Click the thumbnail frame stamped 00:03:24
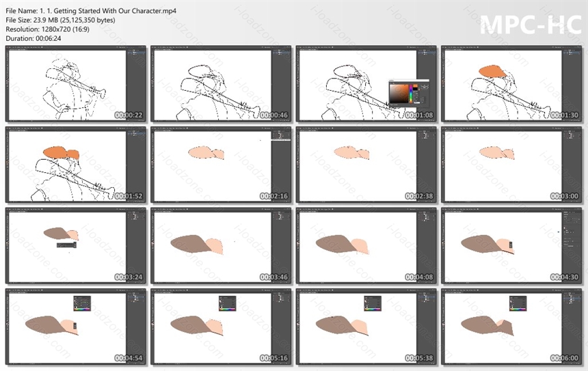The width and height of the screenshot is (588, 371). pos(76,246)
